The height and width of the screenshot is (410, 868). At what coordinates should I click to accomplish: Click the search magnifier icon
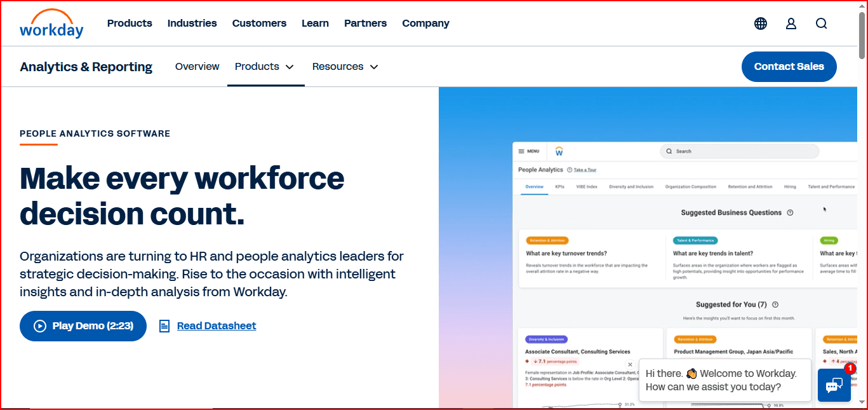pos(822,24)
